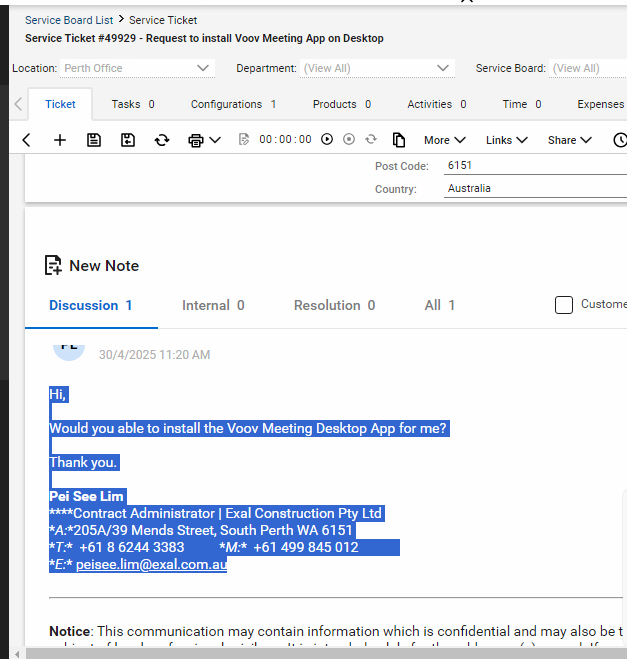
Task: Tick the Customer checkbox
Action: tap(564, 305)
